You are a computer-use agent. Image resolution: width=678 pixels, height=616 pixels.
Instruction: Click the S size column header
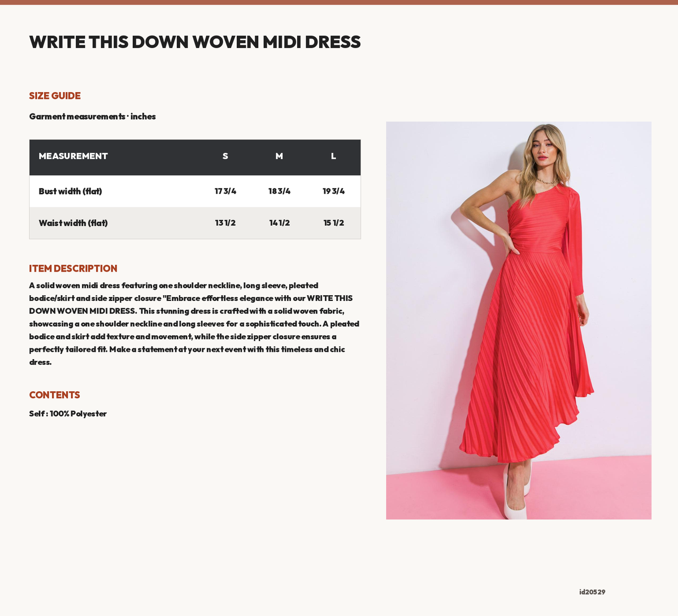pos(225,156)
